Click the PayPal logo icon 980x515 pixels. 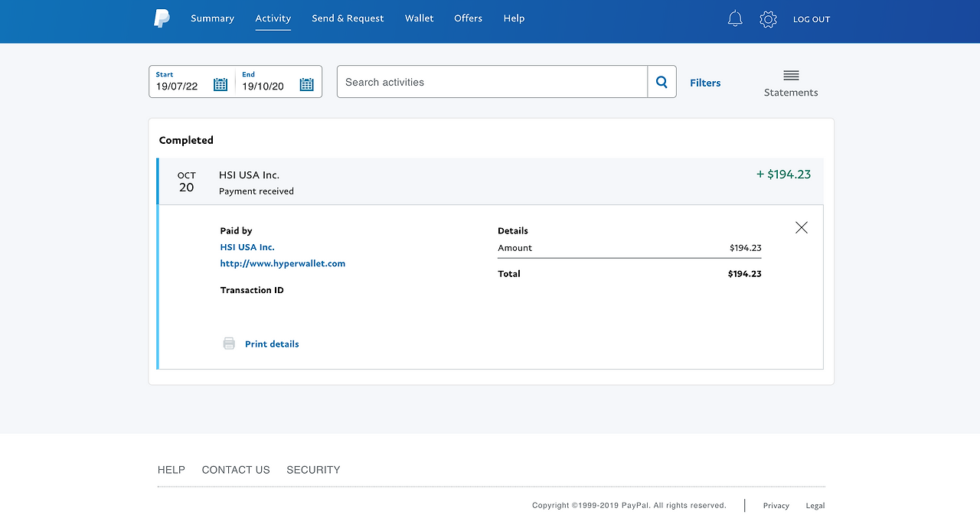[162, 18]
